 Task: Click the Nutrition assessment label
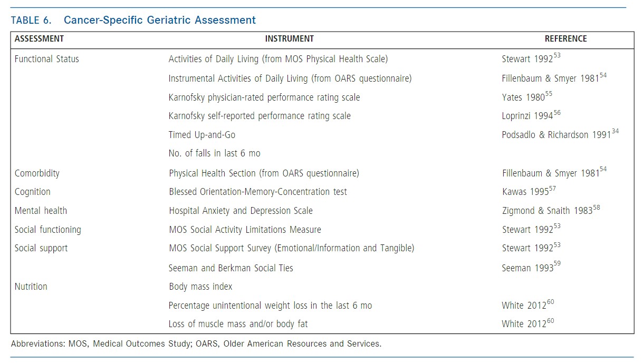(x=31, y=287)
